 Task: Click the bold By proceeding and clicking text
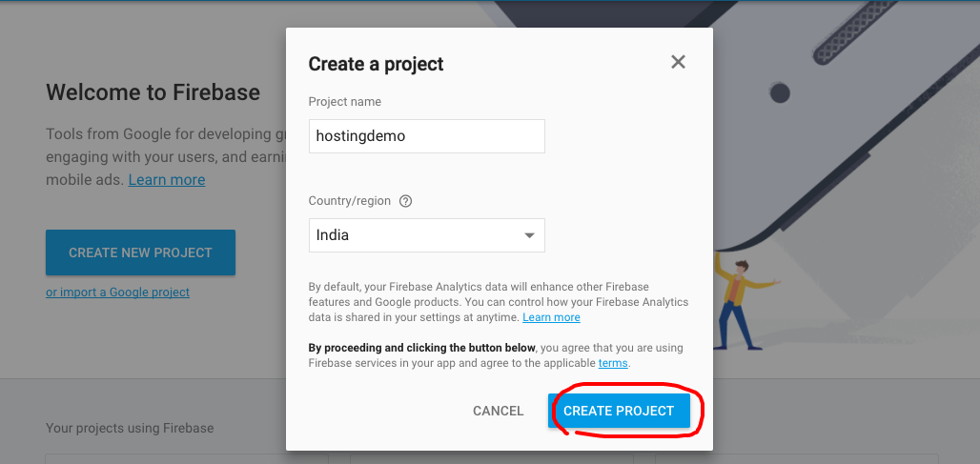click(421, 348)
